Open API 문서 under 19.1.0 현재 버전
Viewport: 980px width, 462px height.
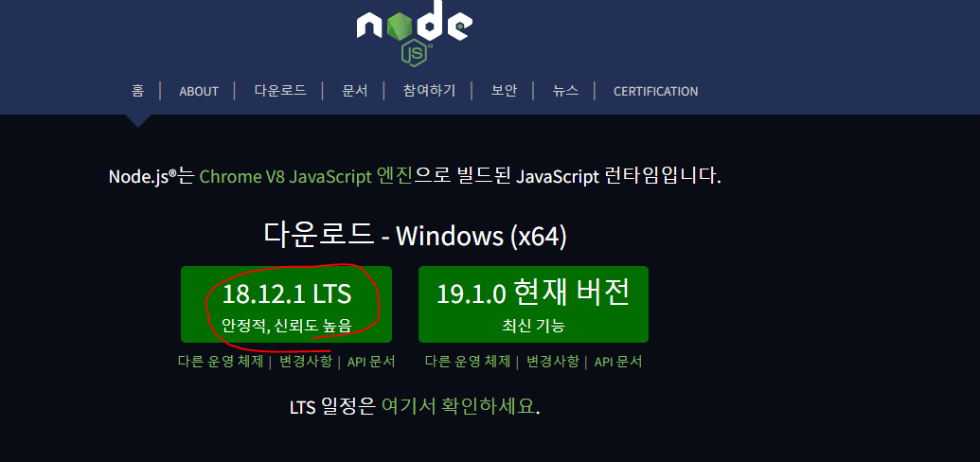coord(618,362)
